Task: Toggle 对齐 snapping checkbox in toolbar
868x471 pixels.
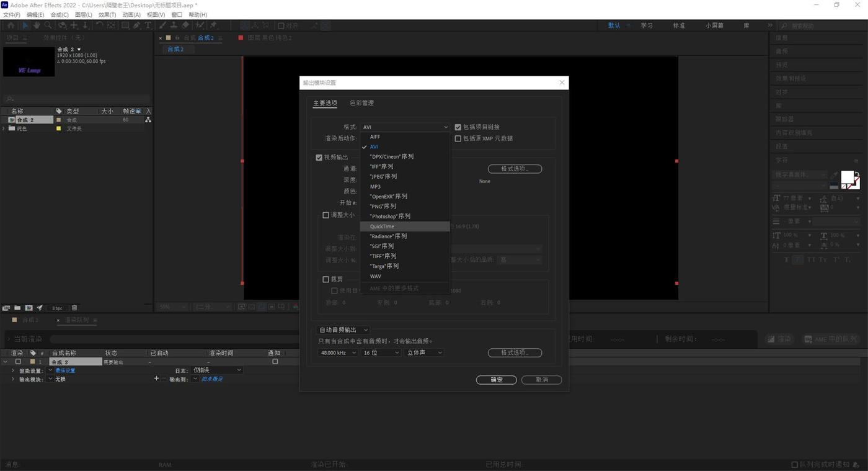Action: pyautogui.click(x=281, y=25)
